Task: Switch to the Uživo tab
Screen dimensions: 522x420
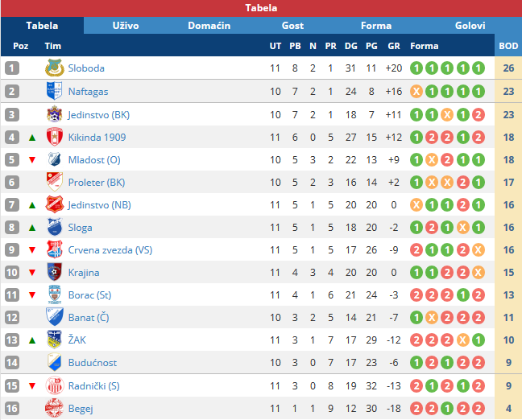Action: point(126,26)
